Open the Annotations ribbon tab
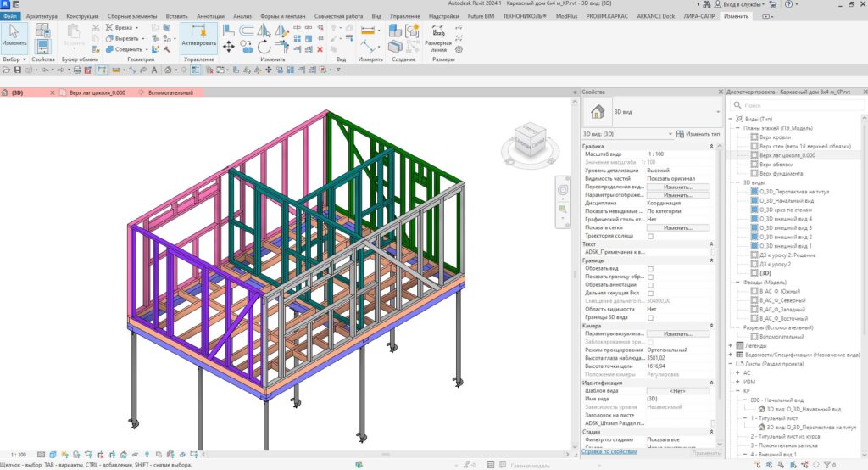The height and width of the screenshot is (470, 868). (x=209, y=16)
